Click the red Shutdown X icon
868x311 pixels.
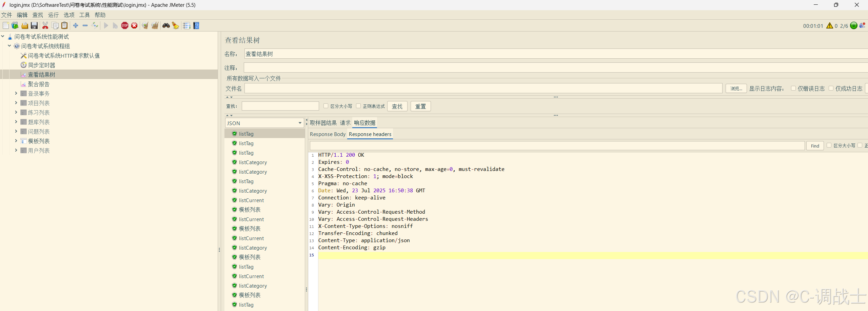click(134, 26)
